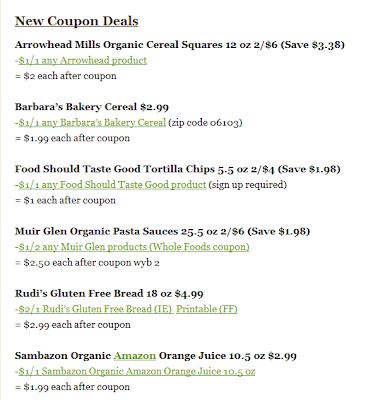Viewport: 390px width, 400px height.
Task: Open the Printable (FF) link for Rudi's bread
Action: click(x=207, y=309)
